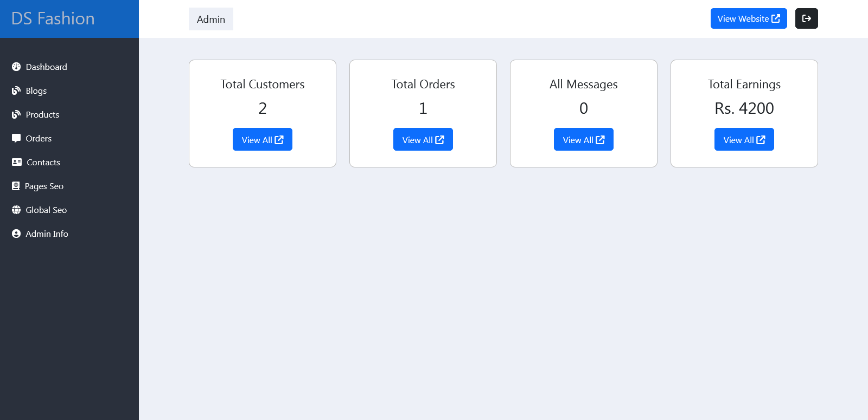This screenshot has height=420, width=868.
Task: Open the Orders sidebar link
Action: [39, 138]
